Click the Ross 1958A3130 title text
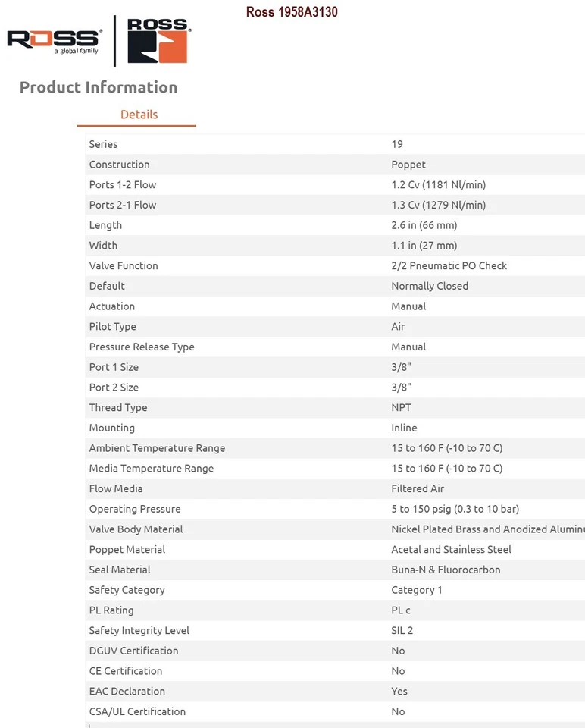The image size is (585, 728). point(292,11)
